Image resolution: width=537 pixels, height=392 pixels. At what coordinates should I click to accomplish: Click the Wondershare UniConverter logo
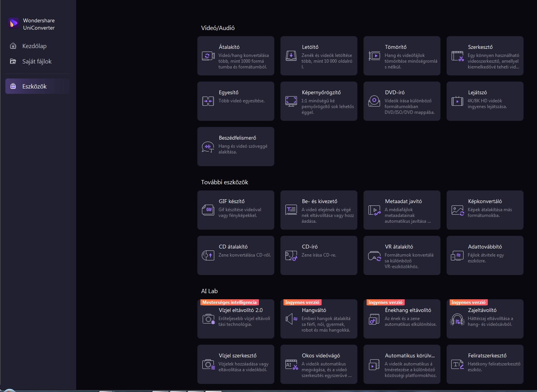(x=14, y=24)
